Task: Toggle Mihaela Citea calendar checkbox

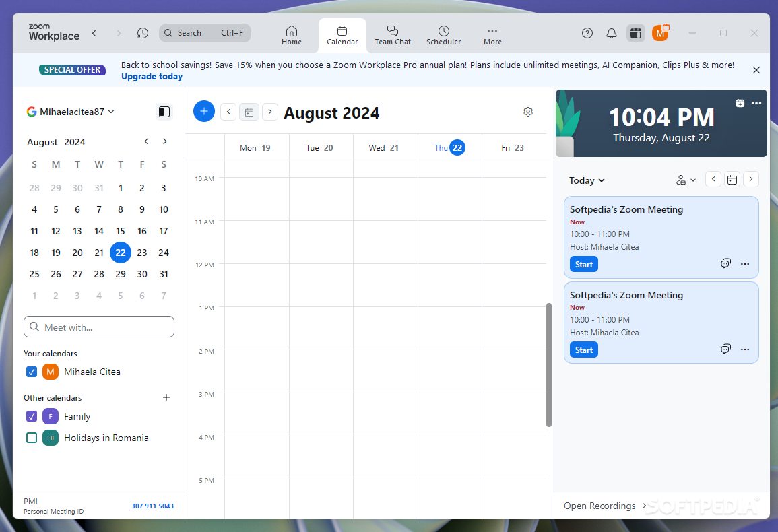Action: pyautogui.click(x=31, y=372)
